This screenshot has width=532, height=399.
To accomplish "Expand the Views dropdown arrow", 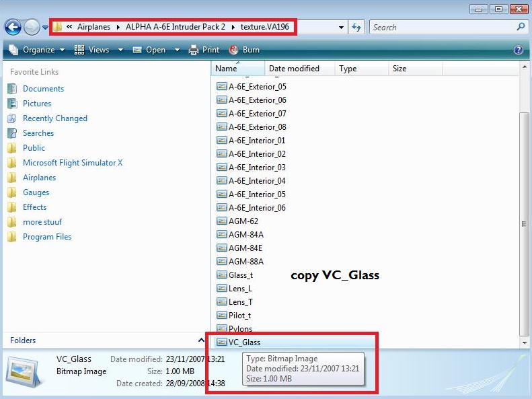I will click(121, 50).
